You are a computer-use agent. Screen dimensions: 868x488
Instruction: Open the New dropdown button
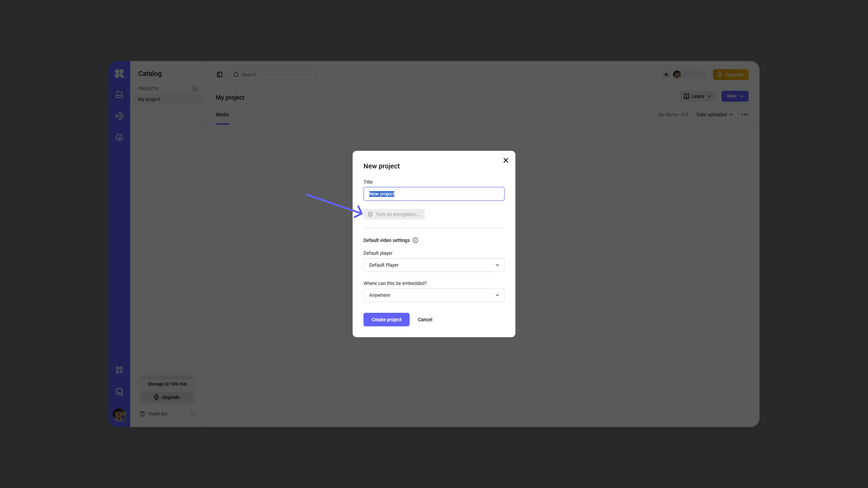[735, 96]
